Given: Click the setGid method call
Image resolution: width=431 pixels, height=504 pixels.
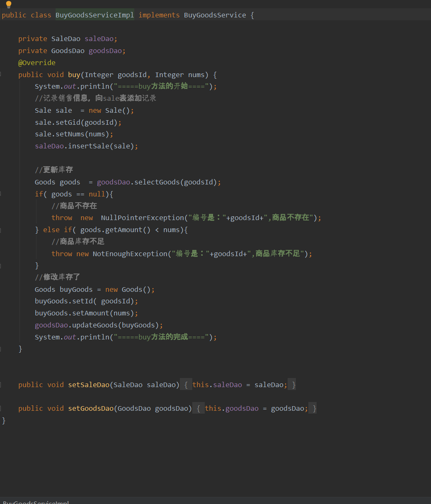Looking at the screenshot, I should pyautogui.click(x=68, y=122).
